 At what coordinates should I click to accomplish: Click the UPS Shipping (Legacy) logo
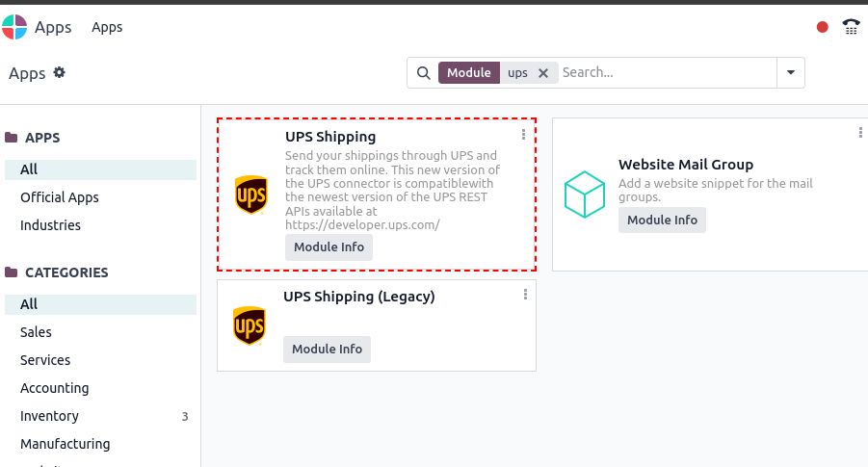coord(250,325)
